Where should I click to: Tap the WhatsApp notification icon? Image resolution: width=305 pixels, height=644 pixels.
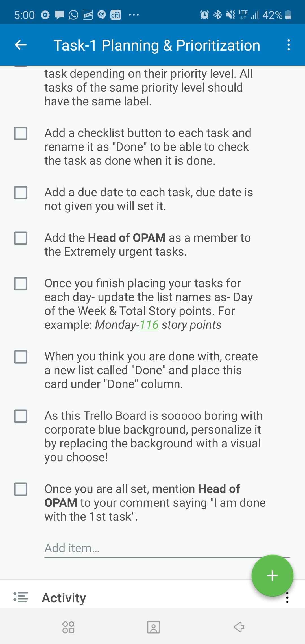(73, 15)
